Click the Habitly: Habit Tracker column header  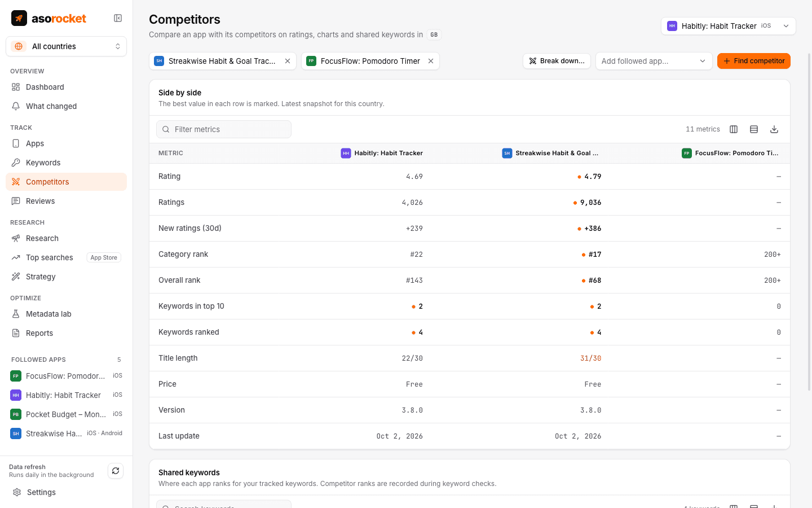pos(382,153)
